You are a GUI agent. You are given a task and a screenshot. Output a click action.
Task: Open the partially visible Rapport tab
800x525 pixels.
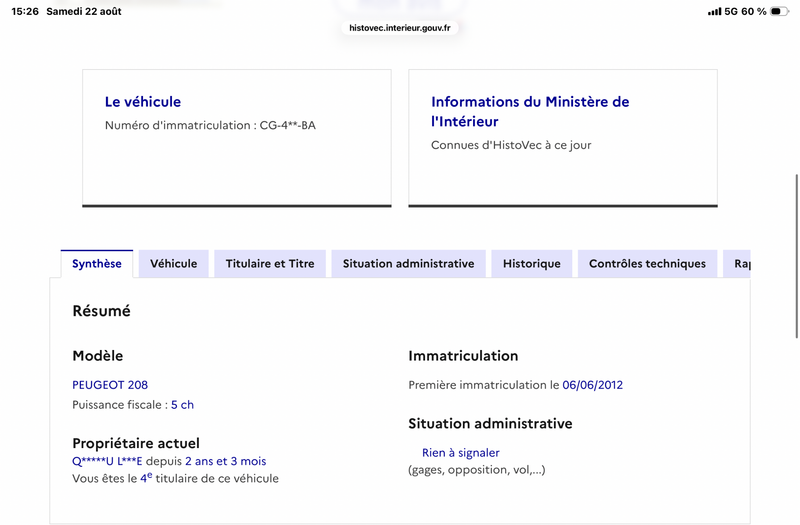pyautogui.click(x=737, y=264)
